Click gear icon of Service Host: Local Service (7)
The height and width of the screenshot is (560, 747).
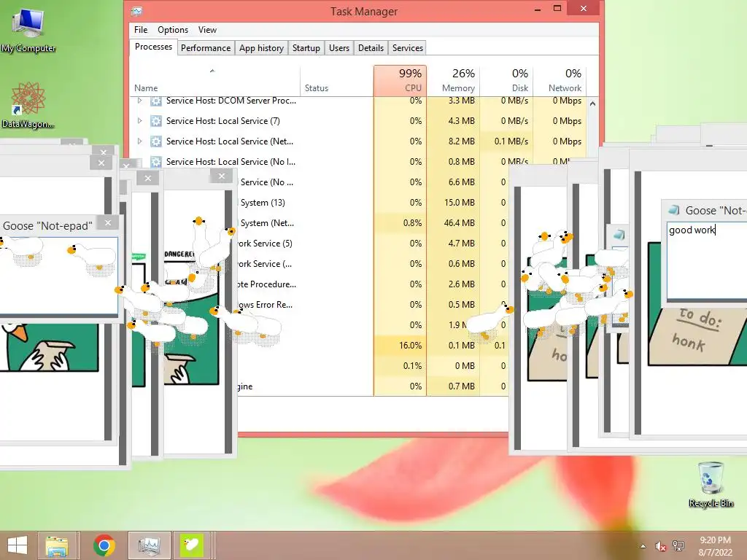pos(156,121)
